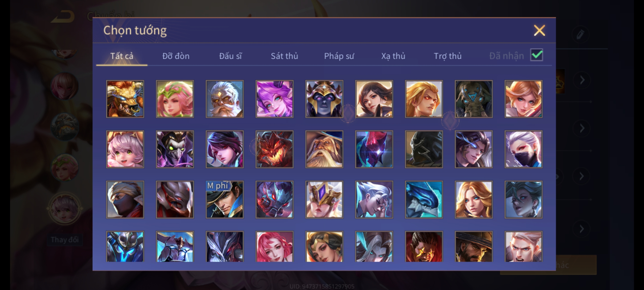Filter heroes by "Pháp sư"
The width and height of the screenshot is (644, 290).
pos(339,56)
